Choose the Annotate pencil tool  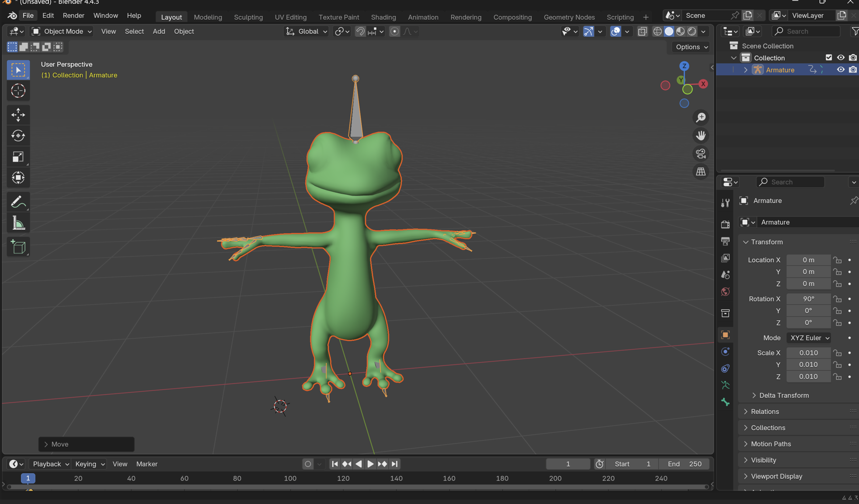click(x=18, y=202)
